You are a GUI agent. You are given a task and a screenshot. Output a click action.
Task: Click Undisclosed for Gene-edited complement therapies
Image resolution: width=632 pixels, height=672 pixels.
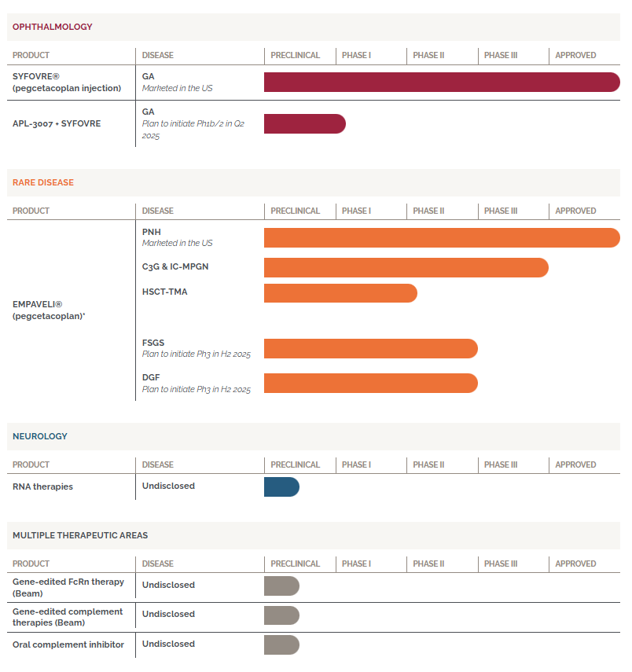(x=168, y=614)
